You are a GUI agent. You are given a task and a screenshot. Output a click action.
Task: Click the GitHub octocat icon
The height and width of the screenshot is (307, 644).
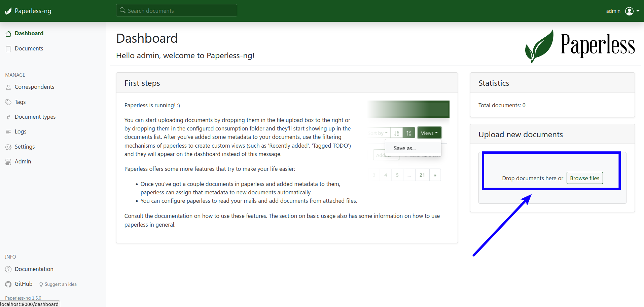coord(8,284)
